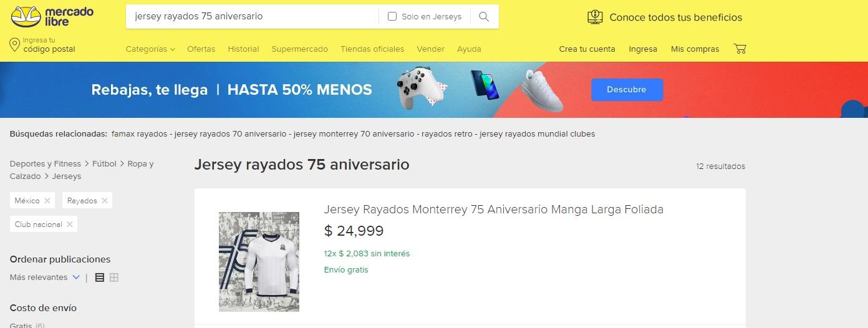The height and width of the screenshot is (328, 868).
Task: Switch to grid view icon
Action: point(114,277)
